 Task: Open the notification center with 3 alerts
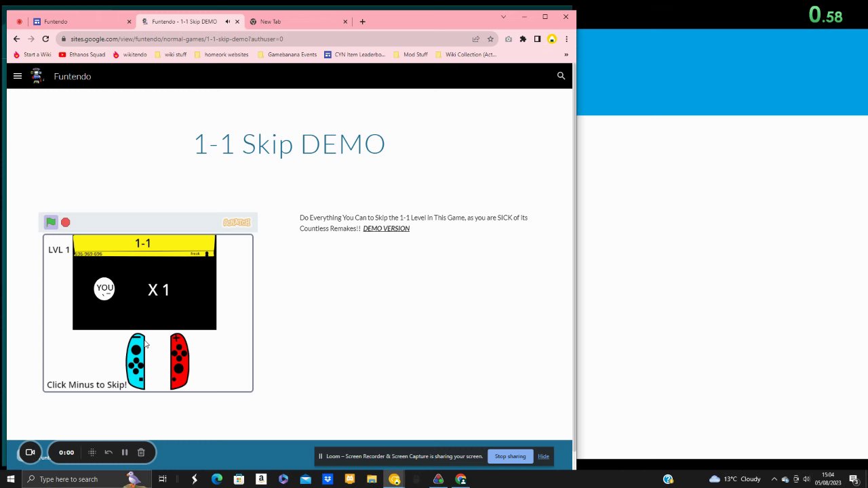coord(854,479)
